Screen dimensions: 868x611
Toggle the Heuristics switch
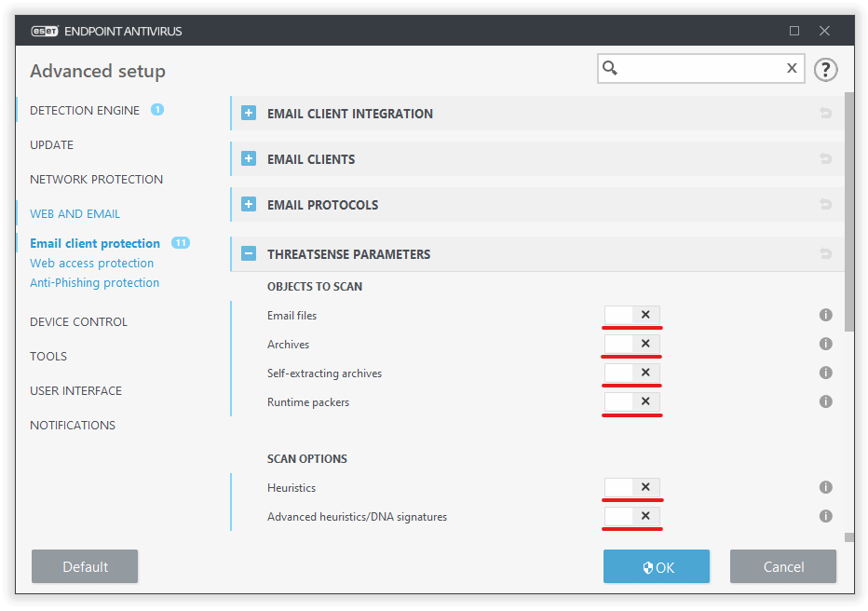pyautogui.click(x=631, y=487)
